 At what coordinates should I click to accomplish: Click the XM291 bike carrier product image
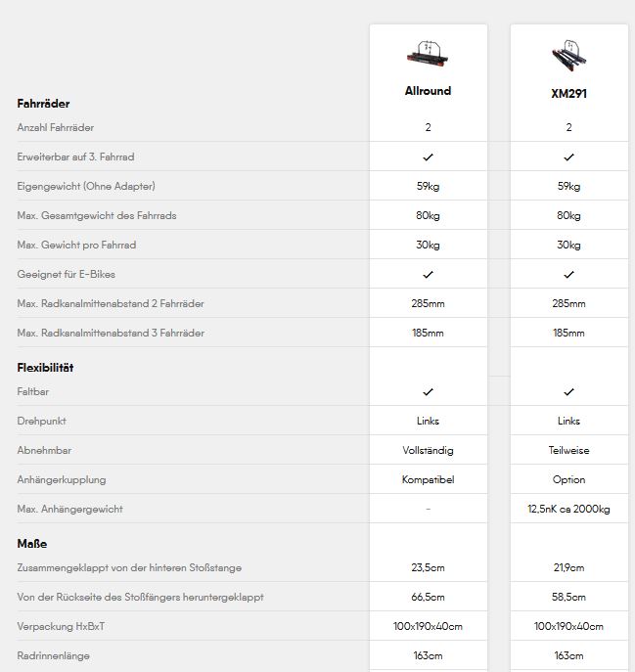click(x=568, y=56)
